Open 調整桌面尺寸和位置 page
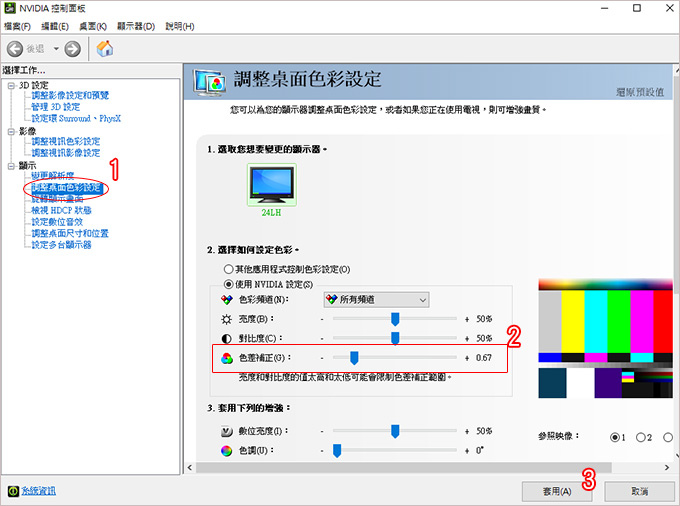 click(x=70, y=234)
